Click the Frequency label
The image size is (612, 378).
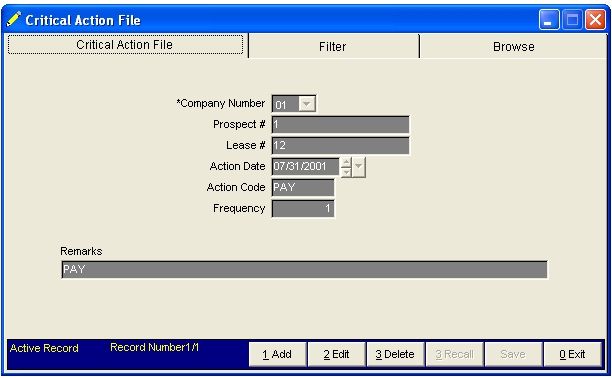tap(239, 209)
